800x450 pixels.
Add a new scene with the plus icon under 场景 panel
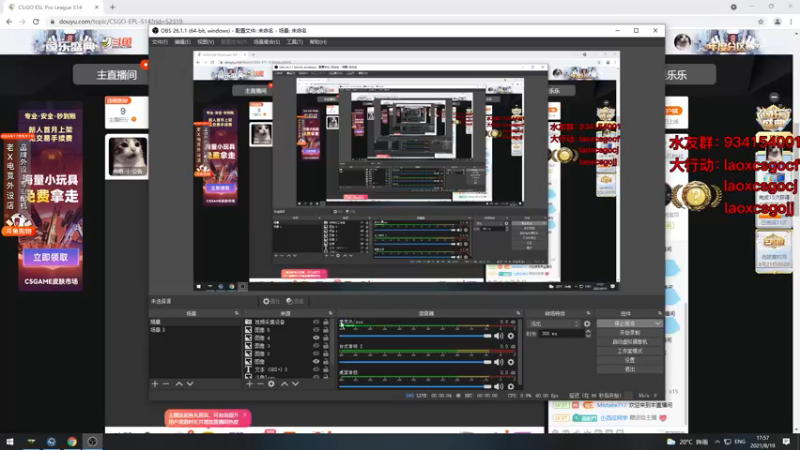[x=155, y=384]
